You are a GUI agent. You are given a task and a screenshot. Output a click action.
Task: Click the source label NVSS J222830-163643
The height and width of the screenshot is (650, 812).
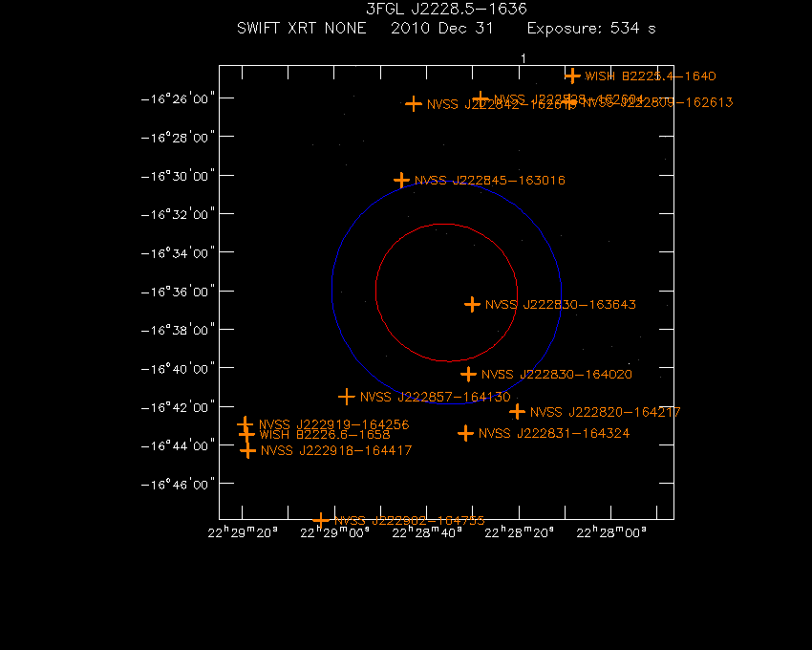pyautogui.click(x=561, y=304)
